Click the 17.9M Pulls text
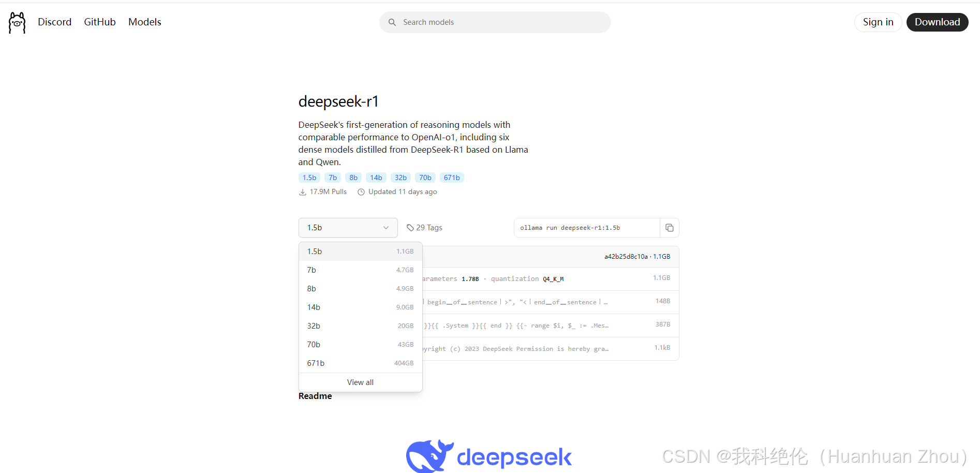 coord(328,191)
